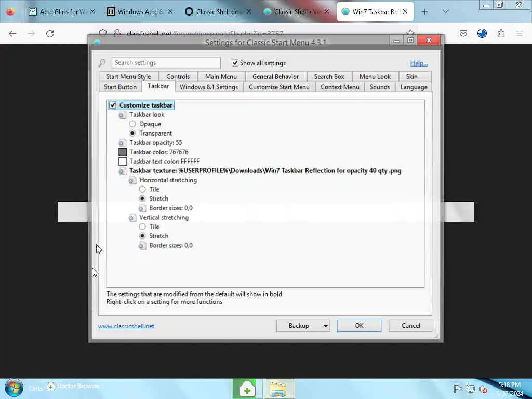Open the General Behavior tab
Screen dimensions: 532x399
pos(275,77)
